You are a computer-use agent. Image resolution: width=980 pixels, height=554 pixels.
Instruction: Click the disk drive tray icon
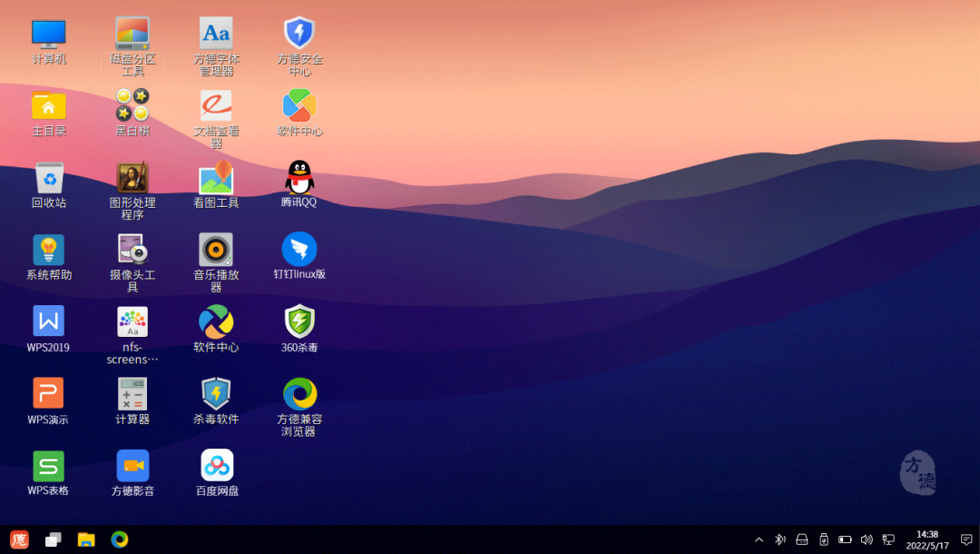802,539
